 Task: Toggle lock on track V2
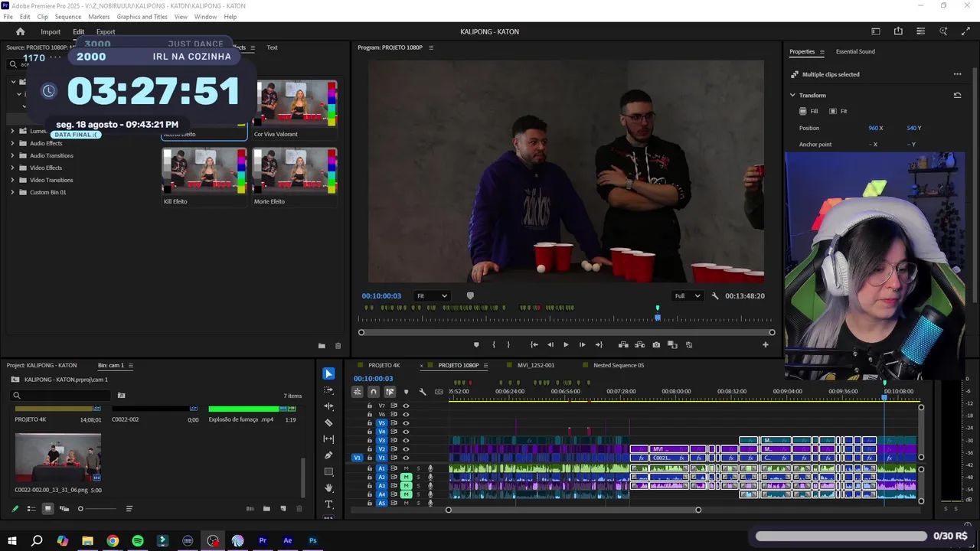[369, 449]
